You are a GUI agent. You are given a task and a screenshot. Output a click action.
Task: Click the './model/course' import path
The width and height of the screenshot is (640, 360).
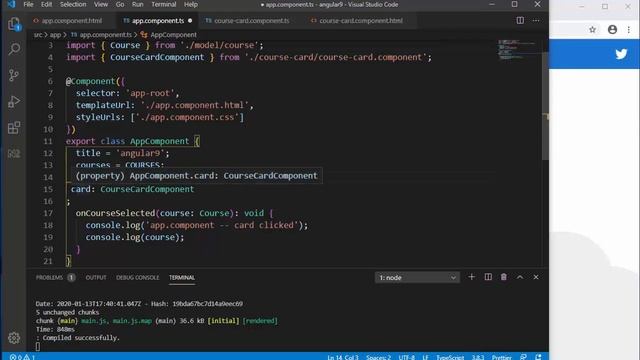219,45
